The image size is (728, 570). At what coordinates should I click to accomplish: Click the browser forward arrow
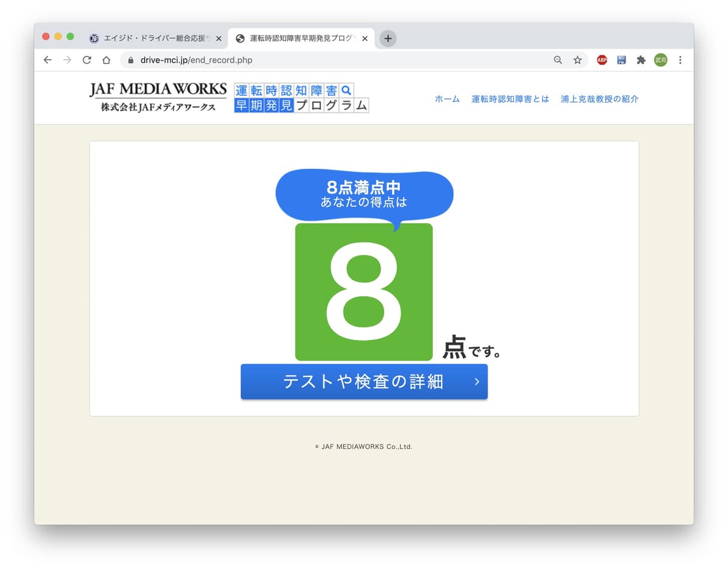click(67, 60)
